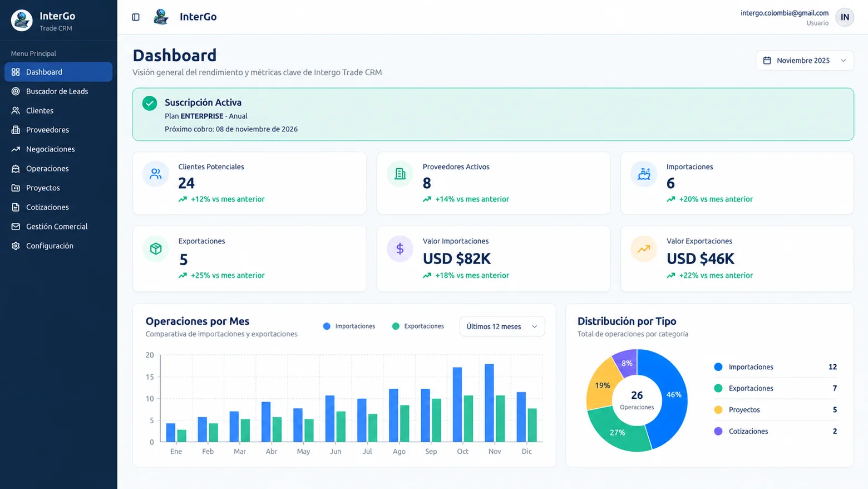Open Dashboard in the main menu
This screenshot has width=868, height=489.
[58, 72]
